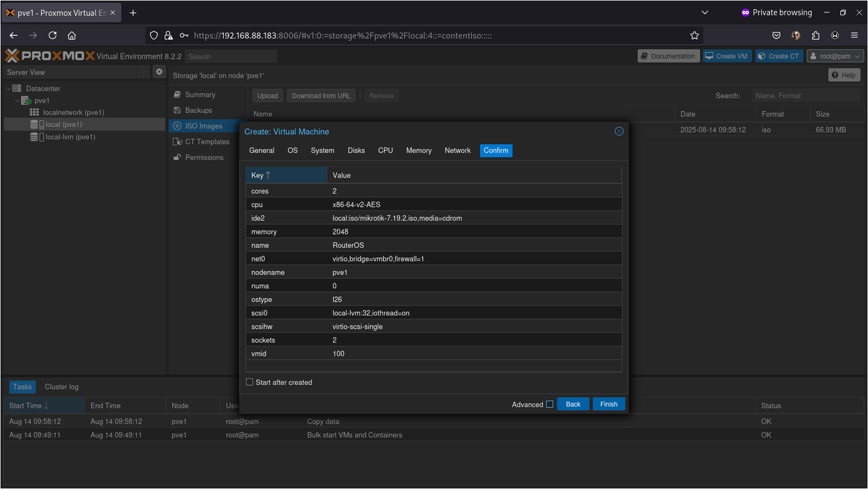Sort by the Key column header
The height and width of the screenshot is (489, 868).
point(286,175)
